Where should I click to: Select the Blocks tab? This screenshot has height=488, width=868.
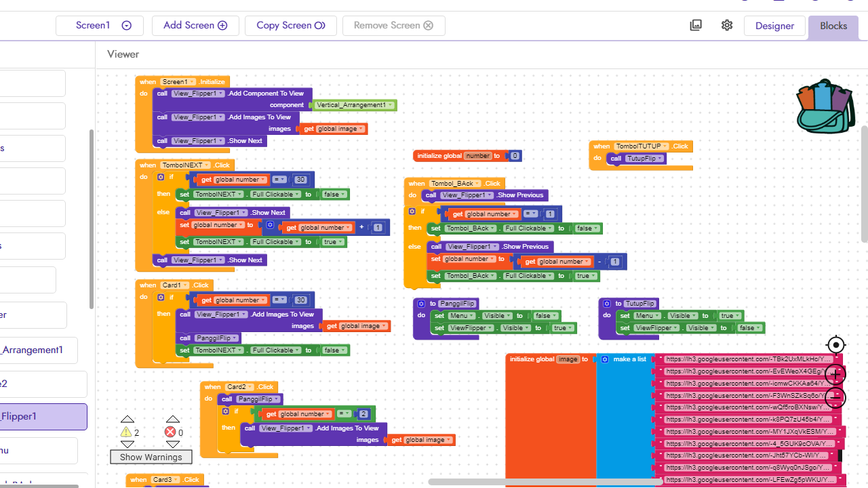pyautogui.click(x=833, y=25)
